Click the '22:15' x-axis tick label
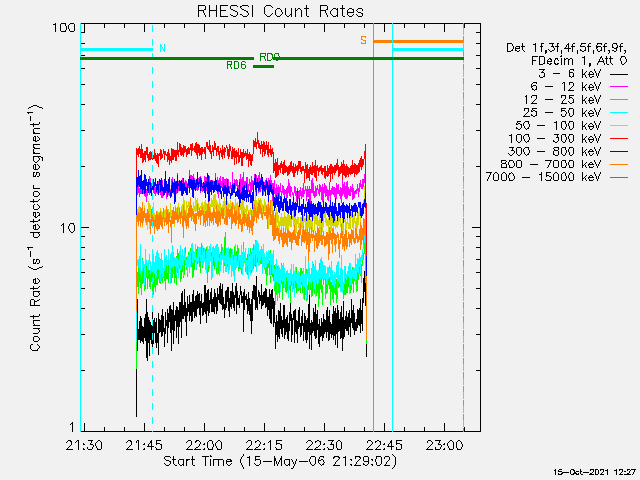The height and width of the screenshot is (480, 640). [264, 445]
